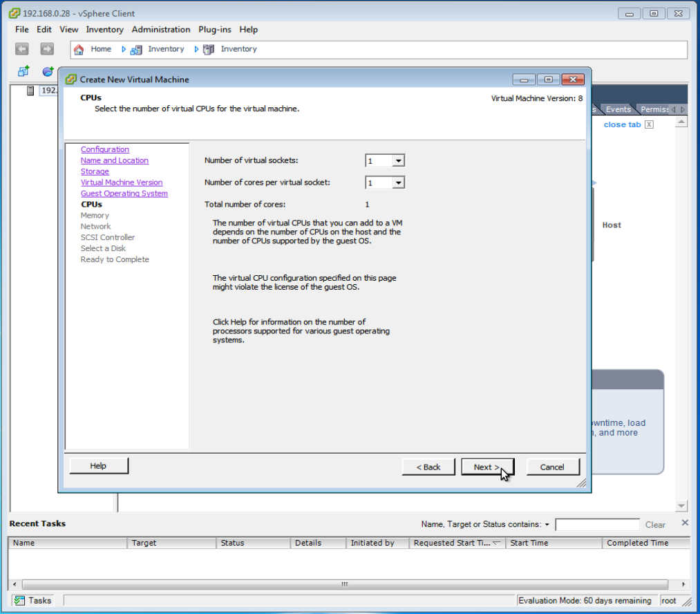This screenshot has height=614, width=700.
Task: Open the Name, Target or Status filter dropdown
Action: pos(547,525)
